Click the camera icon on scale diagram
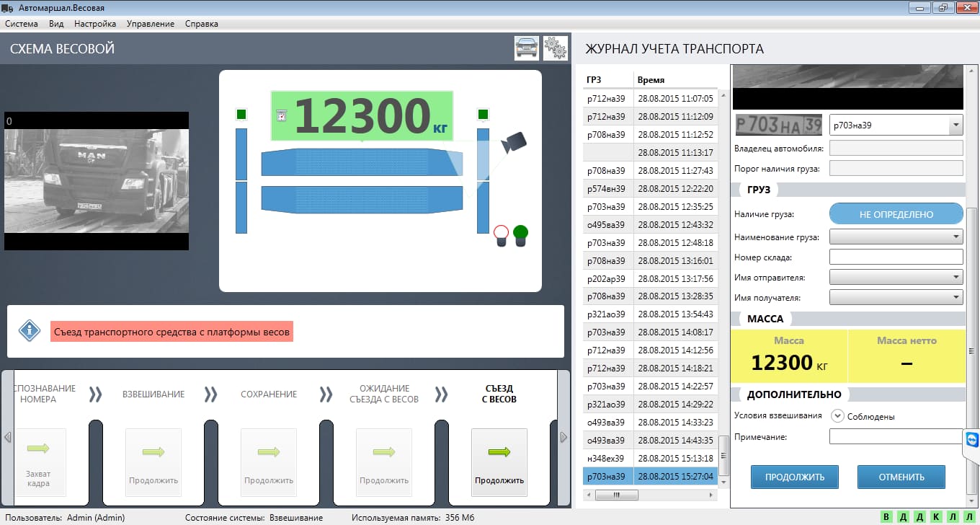Viewport: 980px width, 525px height. pyautogui.click(x=514, y=143)
